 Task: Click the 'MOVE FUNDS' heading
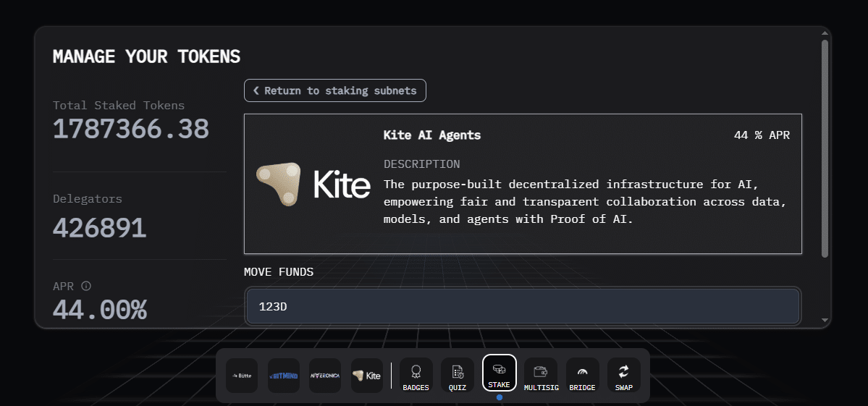(x=279, y=272)
